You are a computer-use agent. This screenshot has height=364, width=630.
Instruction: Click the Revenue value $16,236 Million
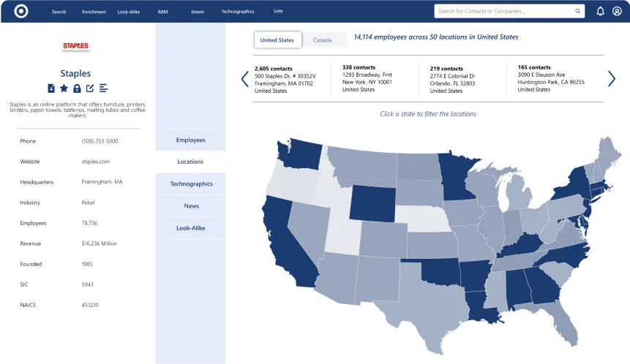[100, 243]
